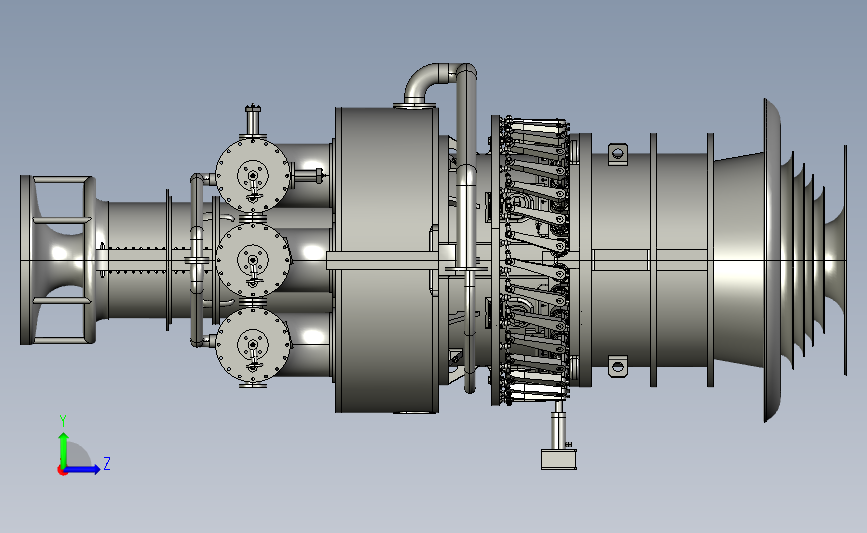Select the bottom combustor can end cover

click(253, 345)
